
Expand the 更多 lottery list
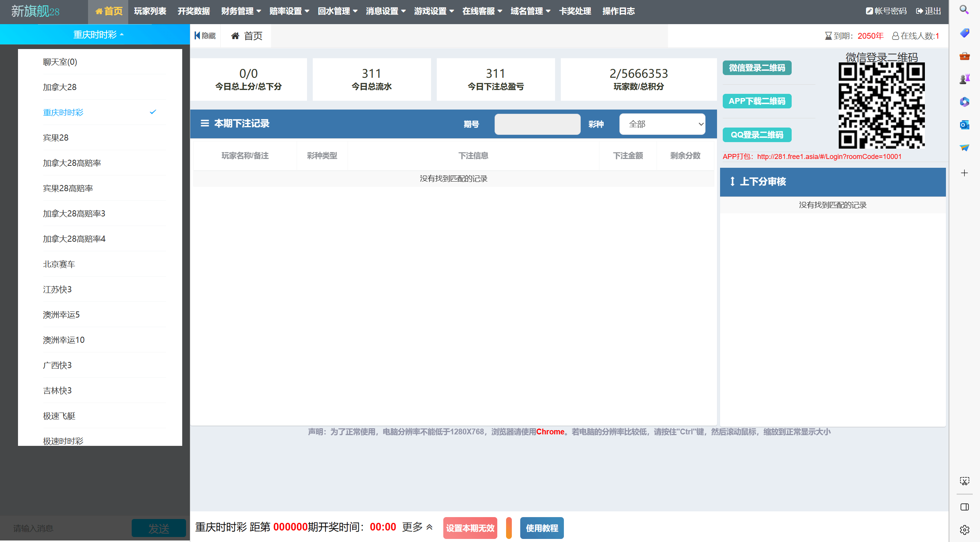417,527
